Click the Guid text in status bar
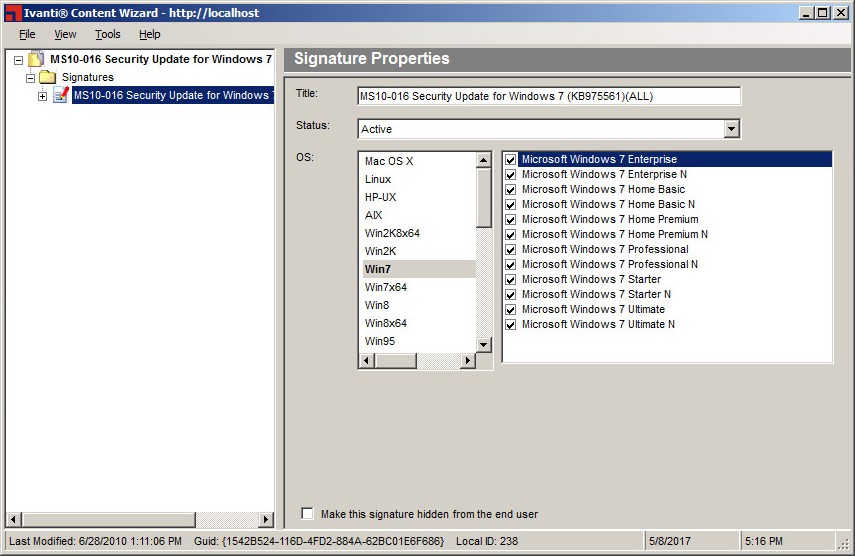855x556 pixels. tap(319, 541)
